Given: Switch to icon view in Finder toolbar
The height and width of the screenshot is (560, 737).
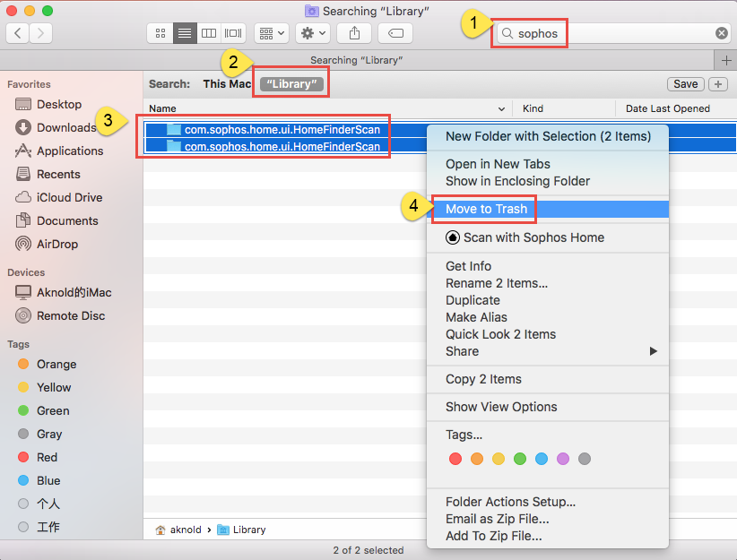Looking at the screenshot, I should pos(160,33).
